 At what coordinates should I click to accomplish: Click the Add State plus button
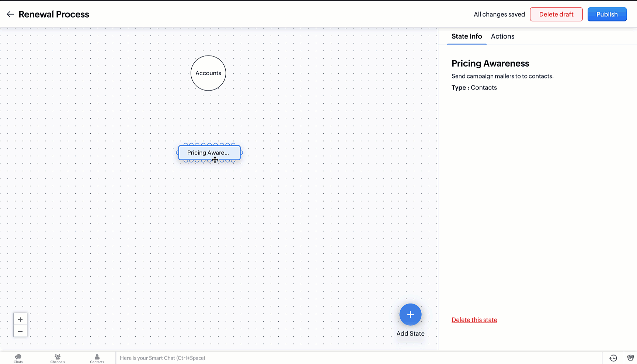point(410,314)
